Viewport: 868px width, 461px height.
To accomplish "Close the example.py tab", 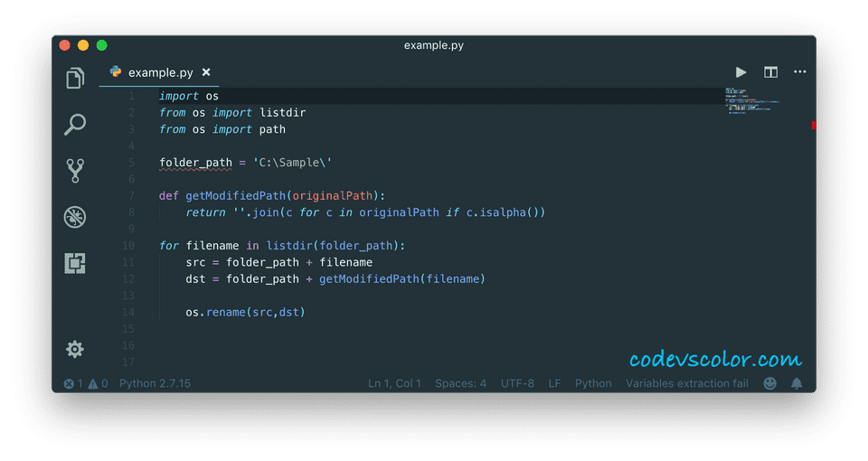I will [206, 72].
